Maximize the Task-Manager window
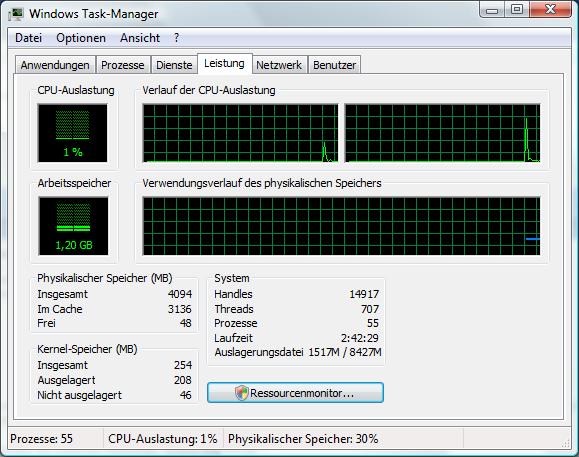This screenshot has height=457, width=579. pyautogui.click(x=517, y=10)
